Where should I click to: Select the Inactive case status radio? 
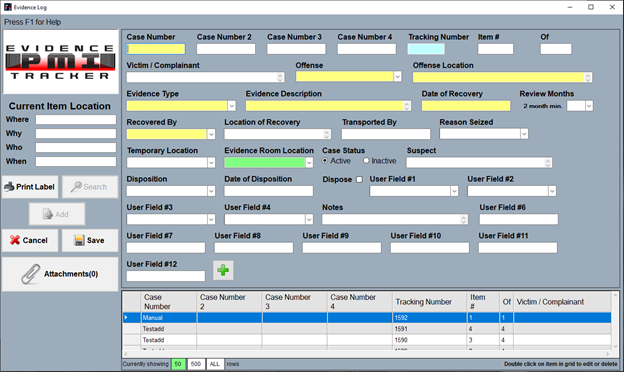point(366,161)
